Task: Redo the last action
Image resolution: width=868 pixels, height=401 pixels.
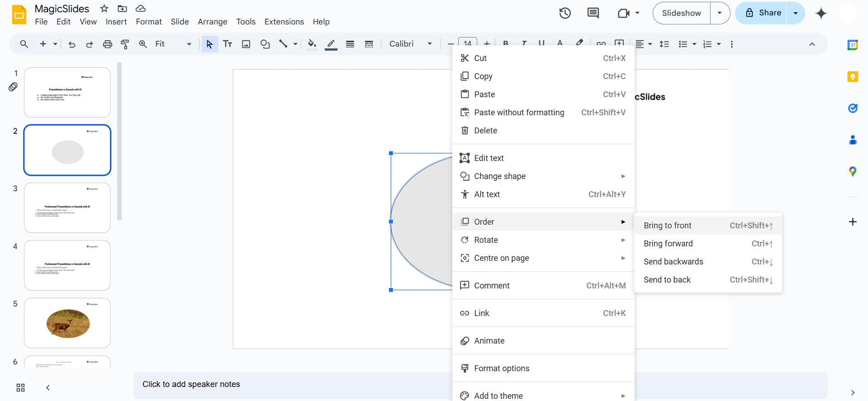Action: pyautogui.click(x=90, y=44)
